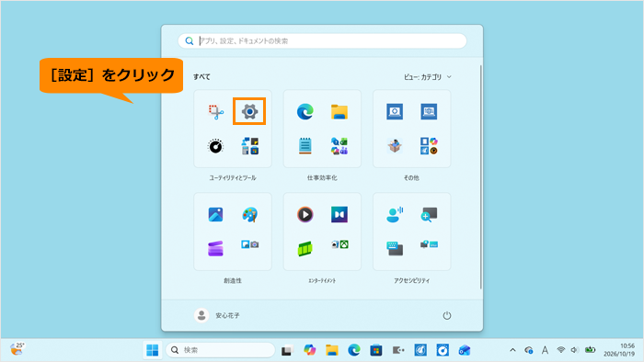Image resolution: width=644 pixels, height=362 pixels.
Task: Open the Wi-Fi network tray icon
Action: [560, 350]
